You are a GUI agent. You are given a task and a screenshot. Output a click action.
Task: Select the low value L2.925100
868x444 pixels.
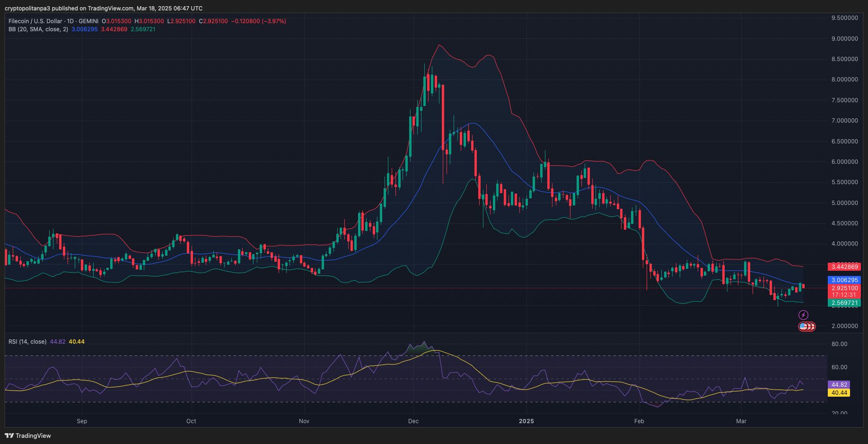(x=181, y=21)
